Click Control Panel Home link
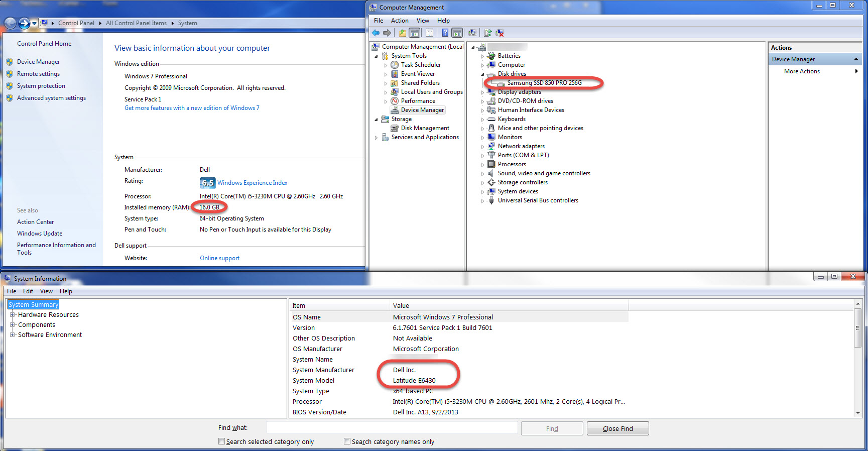Screen dimensions: 868x451 (44, 44)
